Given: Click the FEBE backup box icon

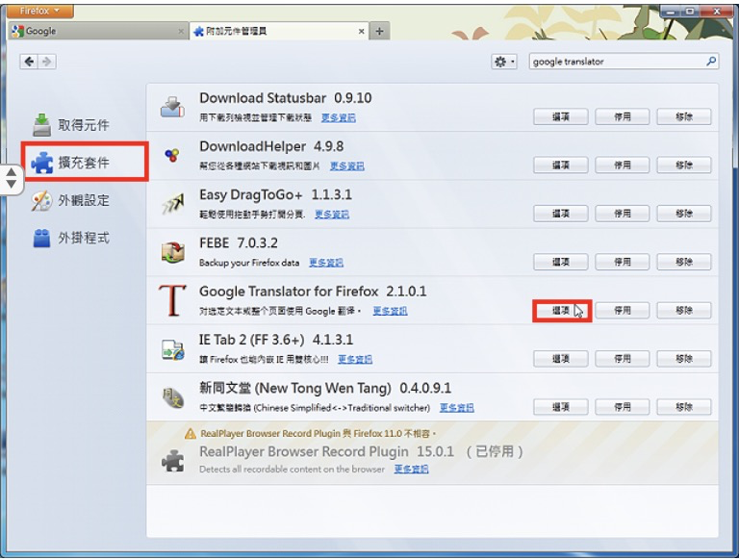Looking at the screenshot, I should (x=173, y=252).
